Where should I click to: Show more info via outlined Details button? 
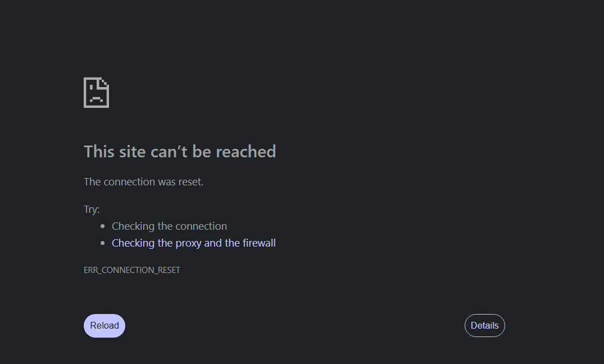pos(484,325)
